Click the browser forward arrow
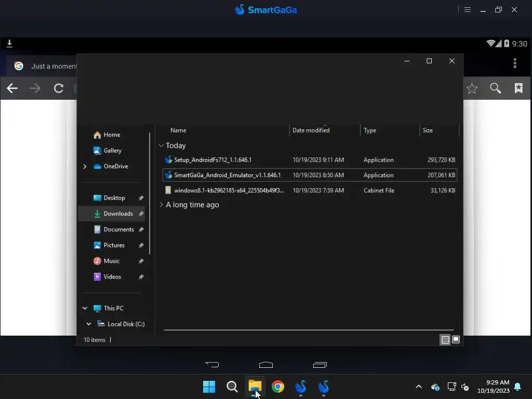The width and height of the screenshot is (532, 399). (x=35, y=88)
